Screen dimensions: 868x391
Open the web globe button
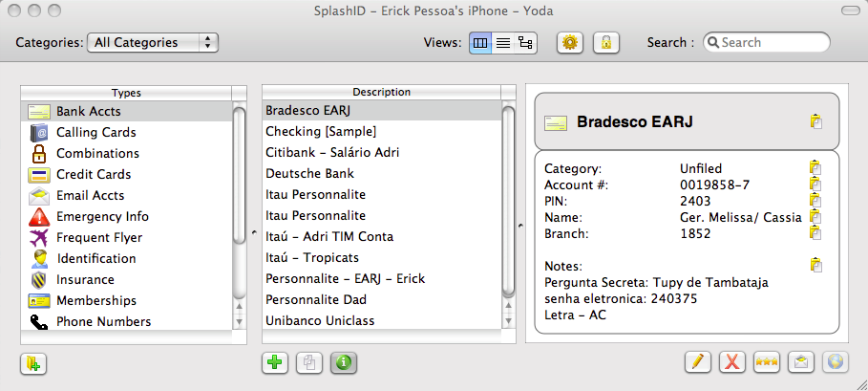pos(836,362)
